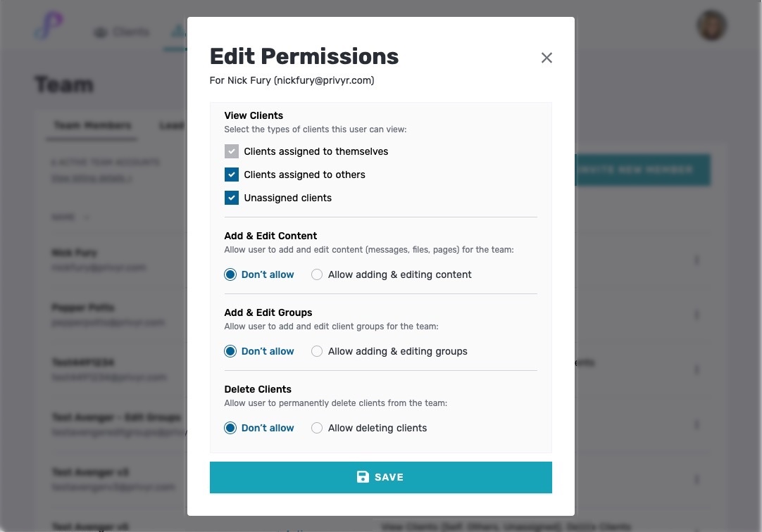
Task: Enable the Allow deleting clients option
Action: pos(317,428)
